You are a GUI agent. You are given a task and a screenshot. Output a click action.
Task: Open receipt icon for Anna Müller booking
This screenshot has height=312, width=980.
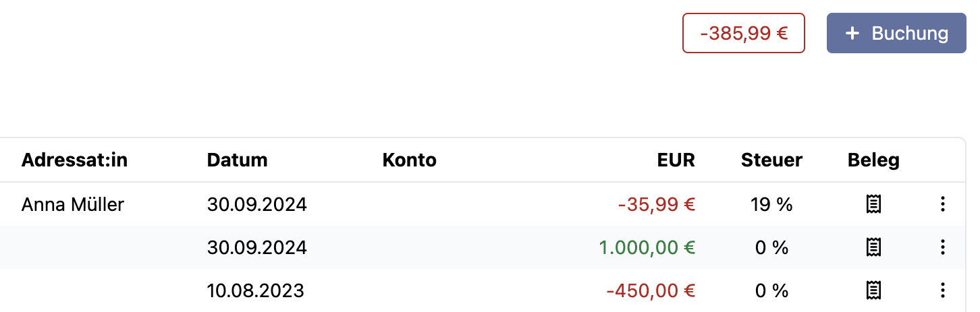[874, 204]
